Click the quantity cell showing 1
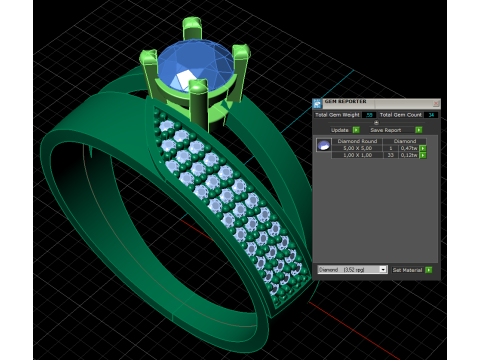This screenshot has height=360, width=480. pos(391,148)
